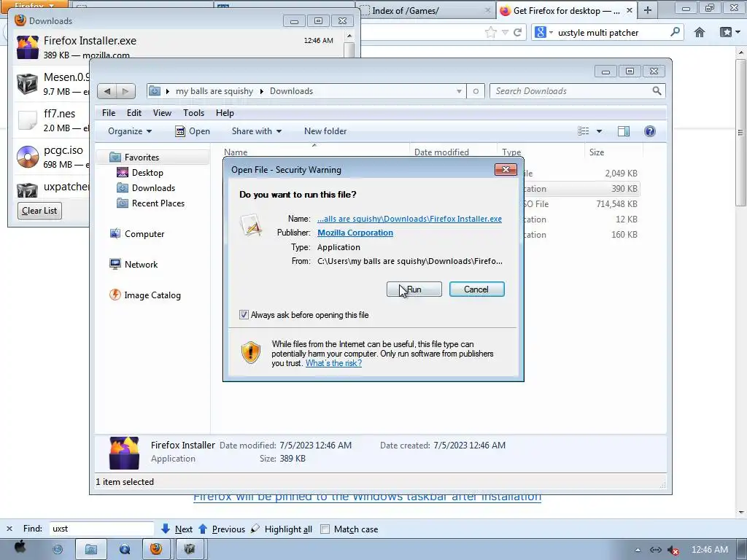This screenshot has width=747, height=560.
Task: Switch to Get Firefox for desktop tab
Action: [566, 10]
